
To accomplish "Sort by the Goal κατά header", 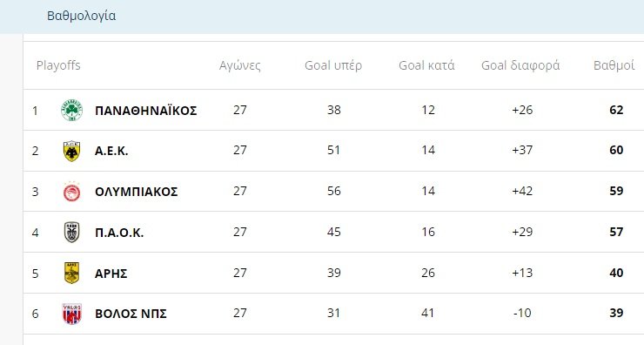I will 426,65.
